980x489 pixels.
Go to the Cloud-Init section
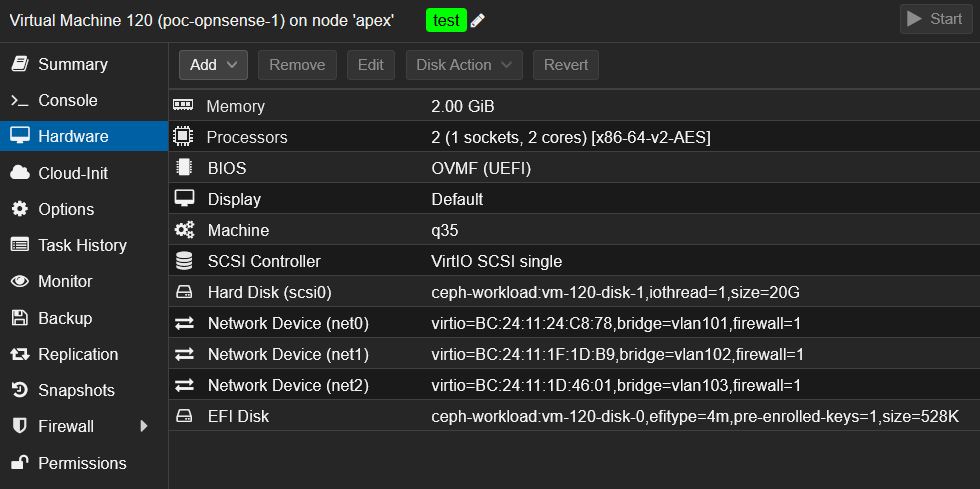[x=72, y=173]
